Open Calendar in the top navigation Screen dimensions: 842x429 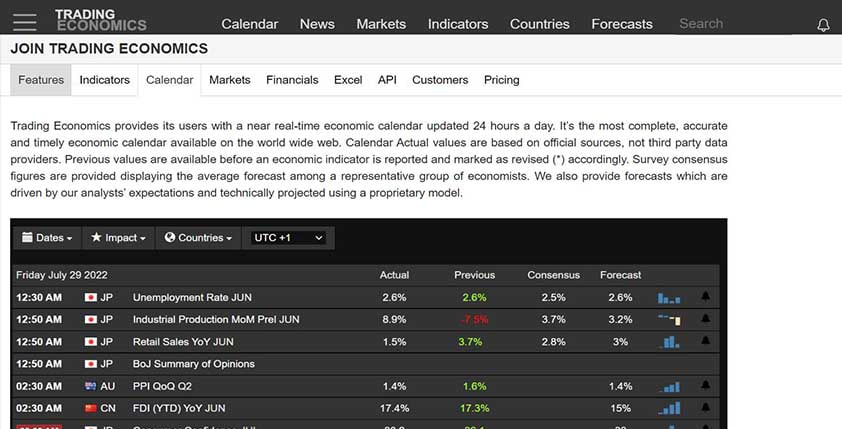point(250,24)
